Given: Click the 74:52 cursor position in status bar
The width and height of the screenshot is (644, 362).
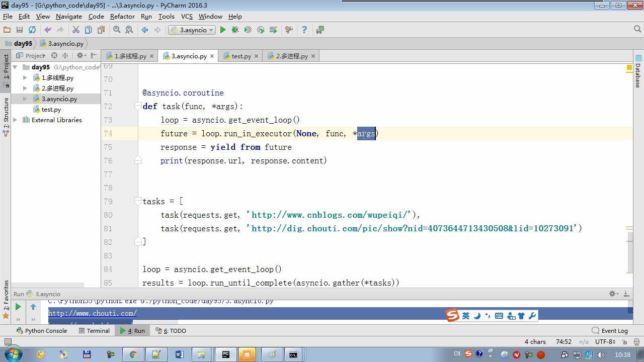Looking at the screenshot, I should [x=563, y=342].
